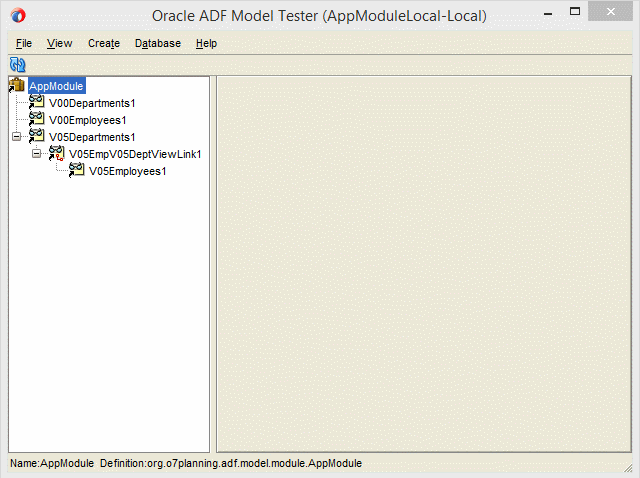Collapse the V05EmpV05DeptViewLink1 tree node
This screenshot has height=478, width=640.
coord(36,153)
